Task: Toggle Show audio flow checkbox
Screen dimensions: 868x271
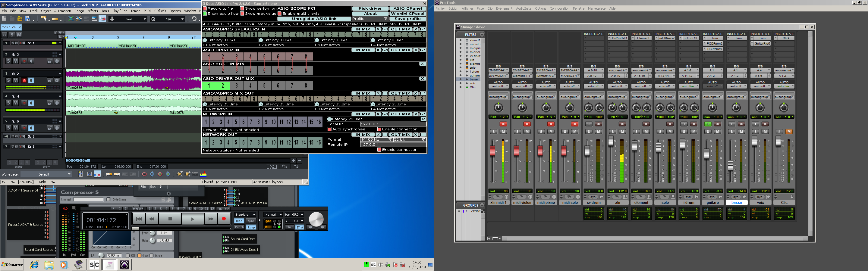Action: point(205,14)
